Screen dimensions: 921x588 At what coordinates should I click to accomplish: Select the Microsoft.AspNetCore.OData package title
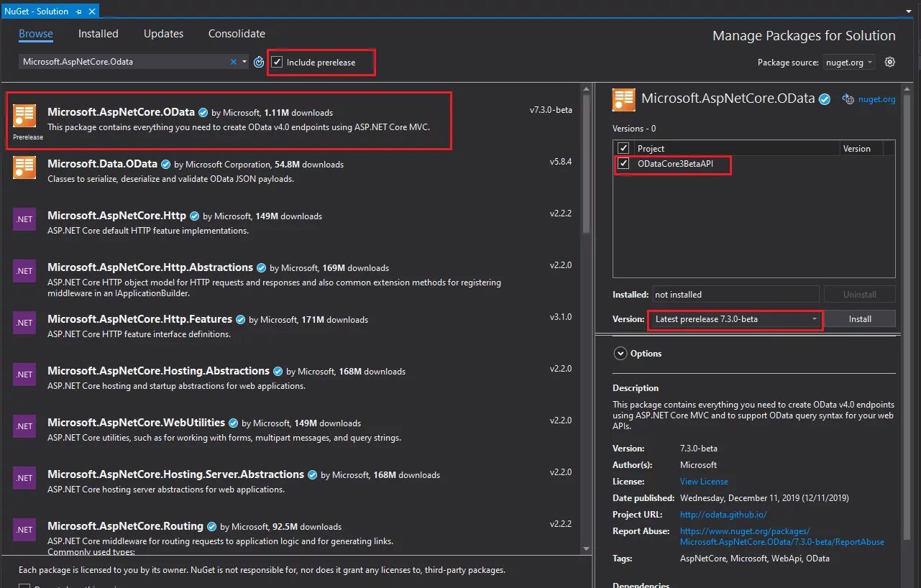[121, 112]
